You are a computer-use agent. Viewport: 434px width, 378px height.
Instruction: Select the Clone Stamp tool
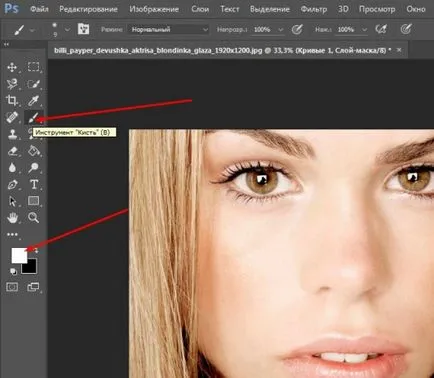click(12, 134)
